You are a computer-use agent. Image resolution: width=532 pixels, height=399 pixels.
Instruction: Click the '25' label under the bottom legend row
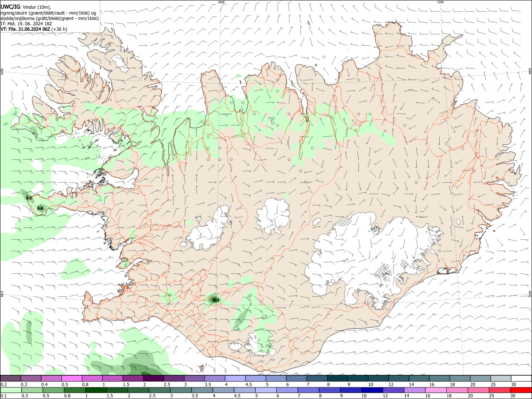click(x=493, y=396)
